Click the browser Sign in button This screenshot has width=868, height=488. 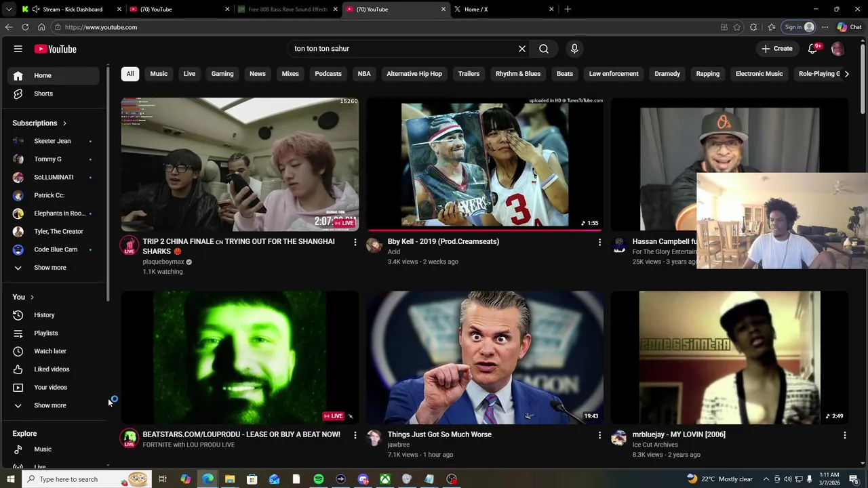click(798, 27)
